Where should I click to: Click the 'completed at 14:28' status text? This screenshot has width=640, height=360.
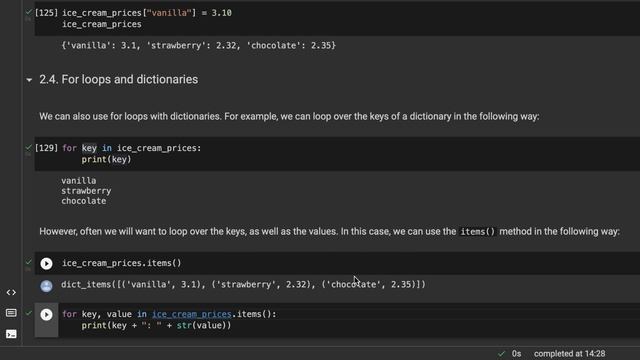[x=569, y=353]
